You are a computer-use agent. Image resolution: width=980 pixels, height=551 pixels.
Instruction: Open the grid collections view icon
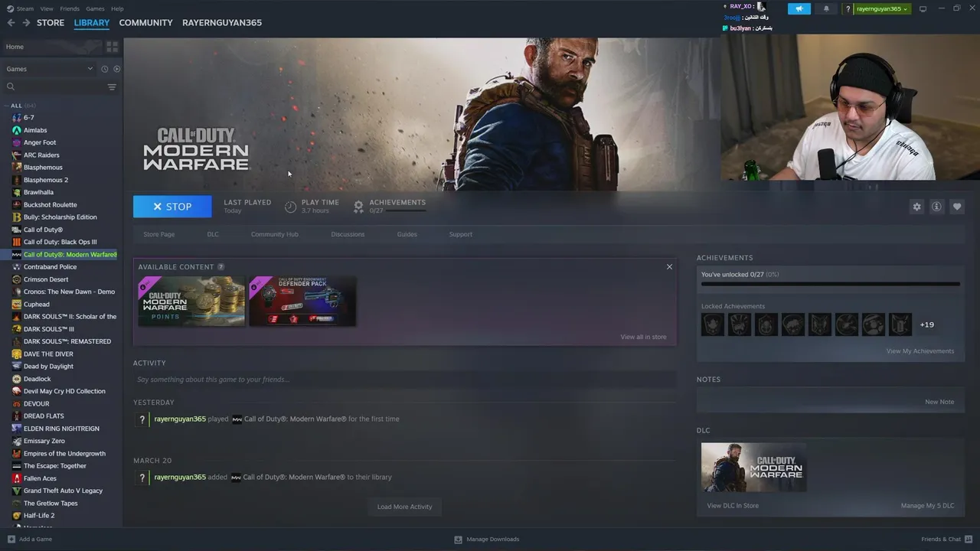point(113,47)
